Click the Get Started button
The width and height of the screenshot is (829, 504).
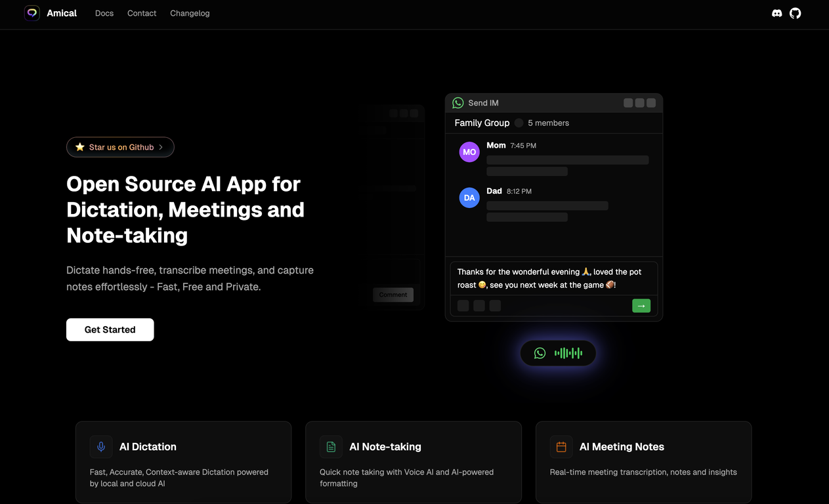[x=110, y=329]
